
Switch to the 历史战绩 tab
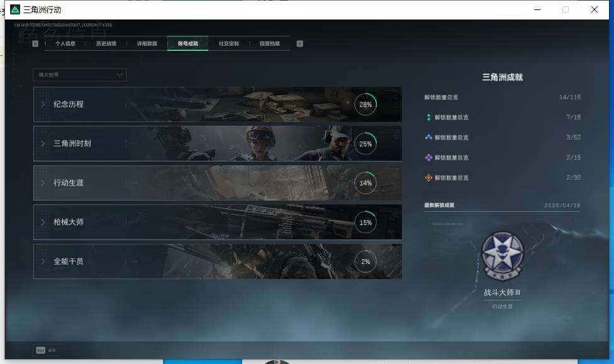coord(106,43)
